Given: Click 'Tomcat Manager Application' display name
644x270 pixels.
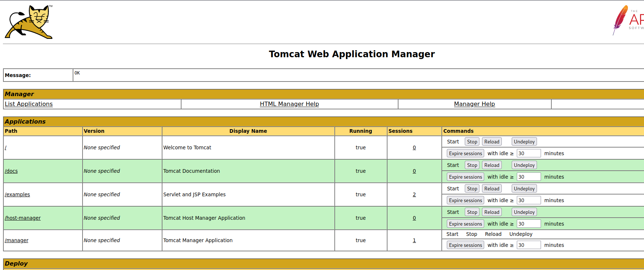Looking at the screenshot, I should click(198, 240).
